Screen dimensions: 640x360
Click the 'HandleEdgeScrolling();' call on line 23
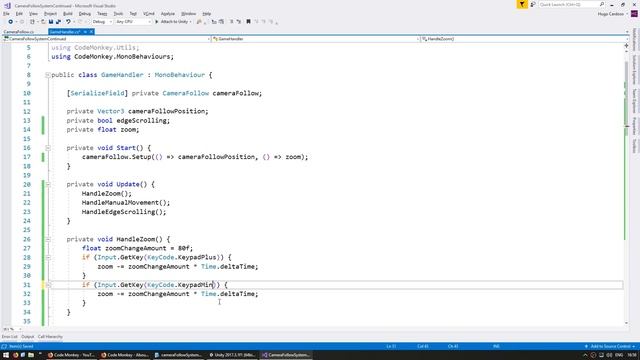[x=124, y=212]
